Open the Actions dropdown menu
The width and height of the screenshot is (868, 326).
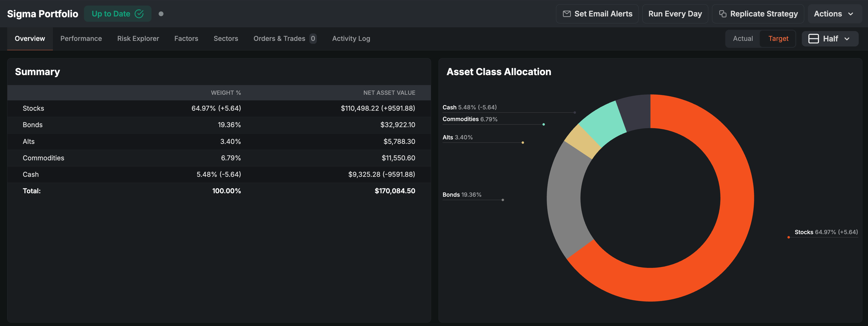835,14
